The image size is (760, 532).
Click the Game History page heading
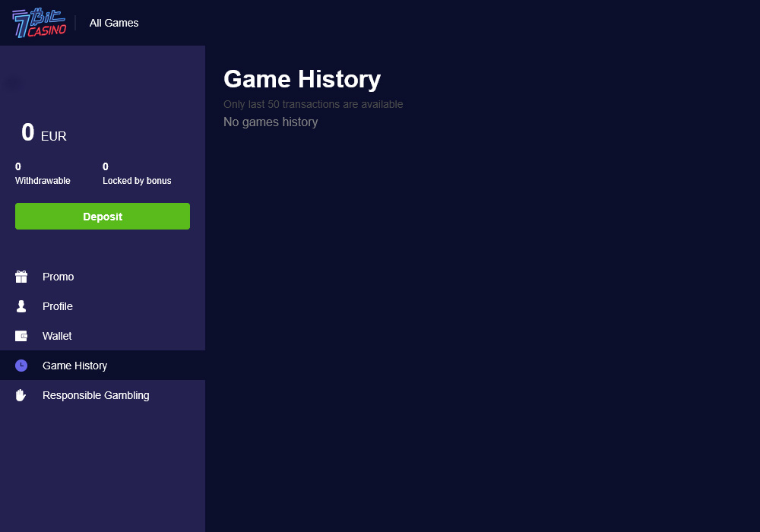302,79
